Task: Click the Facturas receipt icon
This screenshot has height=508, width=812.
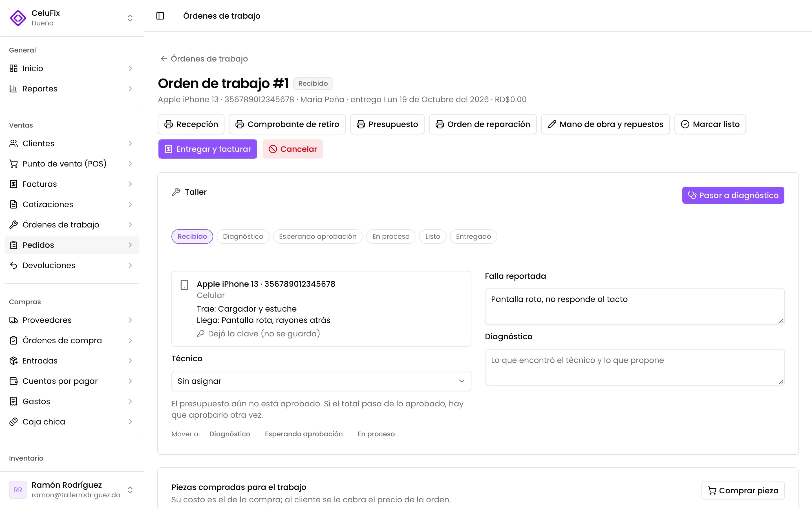Action: (x=14, y=184)
